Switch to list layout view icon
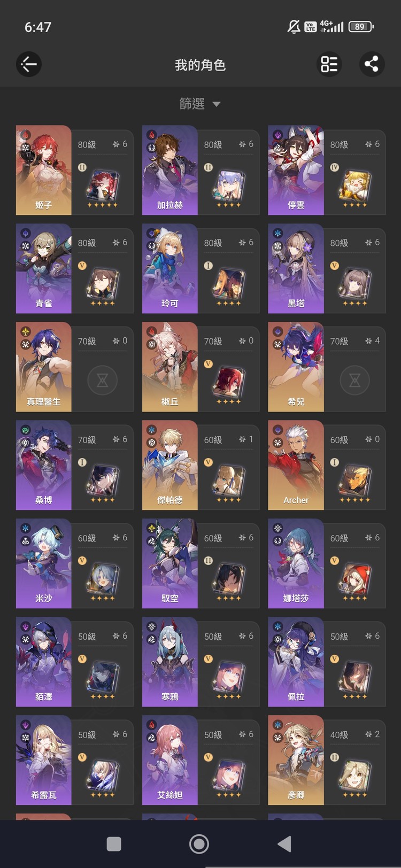The height and width of the screenshot is (868, 401). [x=329, y=64]
